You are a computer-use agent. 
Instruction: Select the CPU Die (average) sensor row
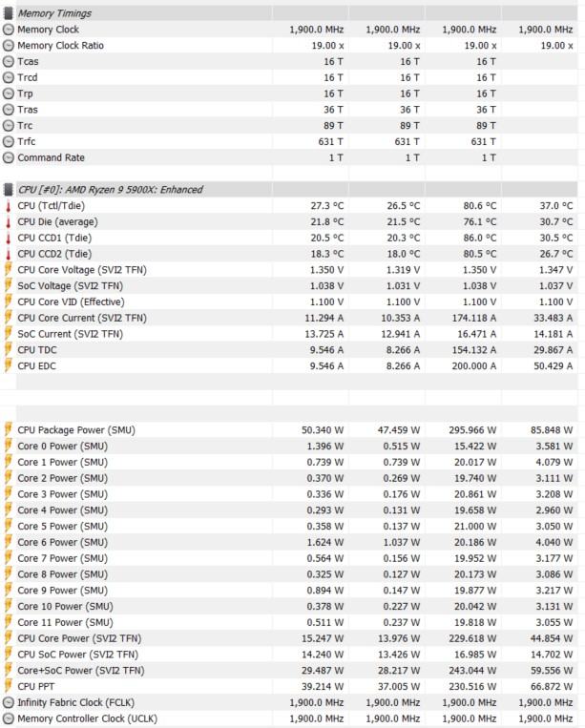click(x=57, y=222)
